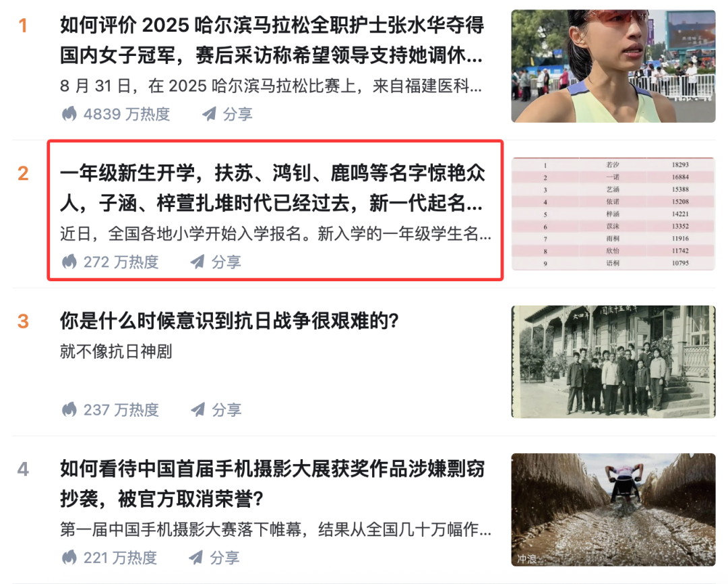728x584 pixels.
Task: Click share icon on the first-grade names post
Action: [198, 262]
